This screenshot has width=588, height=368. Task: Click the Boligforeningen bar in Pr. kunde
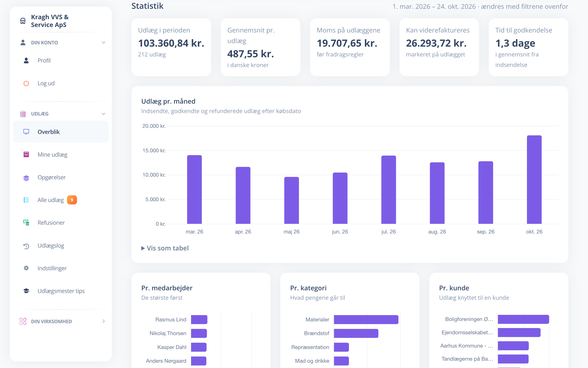[523, 319]
